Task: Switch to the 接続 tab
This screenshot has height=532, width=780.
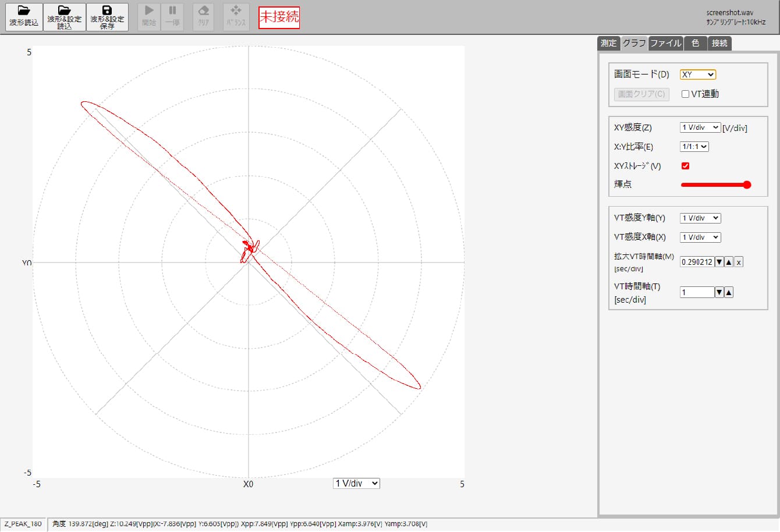Action: click(719, 43)
